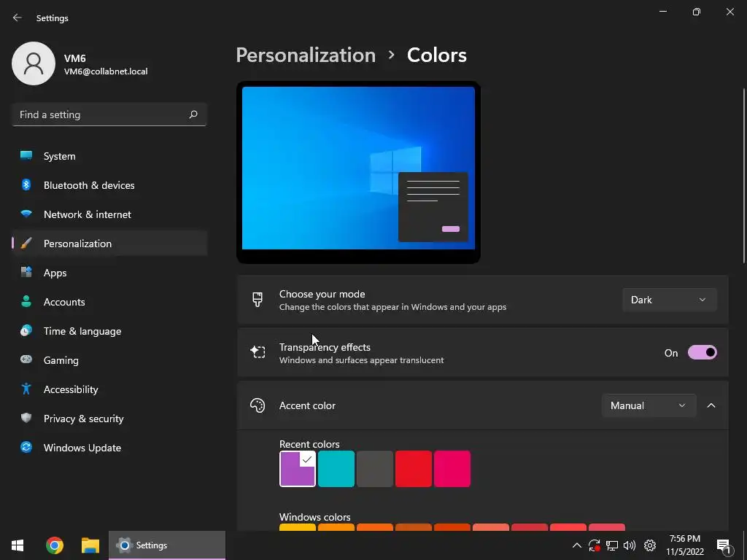Click the Show desktop strip
This screenshot has width=747, height=560.
745,545
